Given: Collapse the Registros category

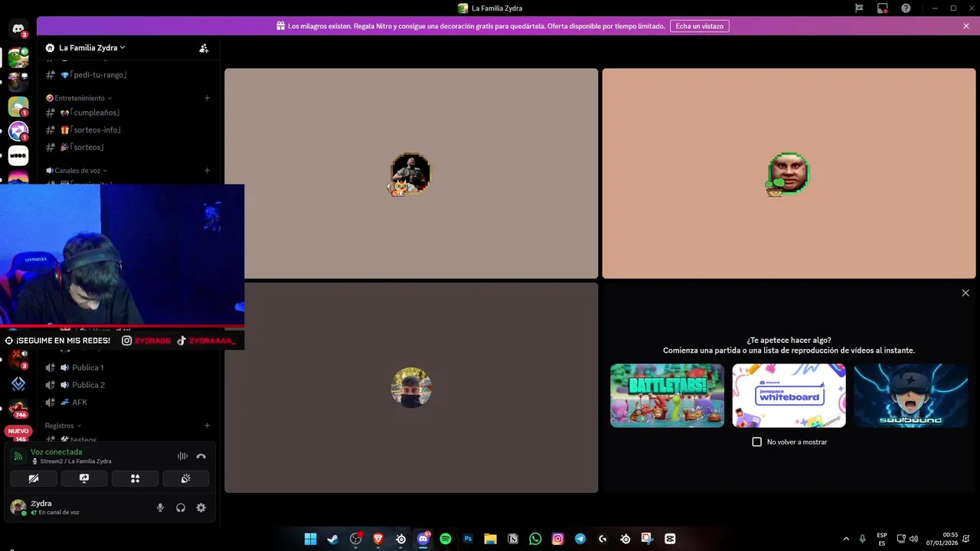Looking at the screenshot, I should [x=63, y=425].
